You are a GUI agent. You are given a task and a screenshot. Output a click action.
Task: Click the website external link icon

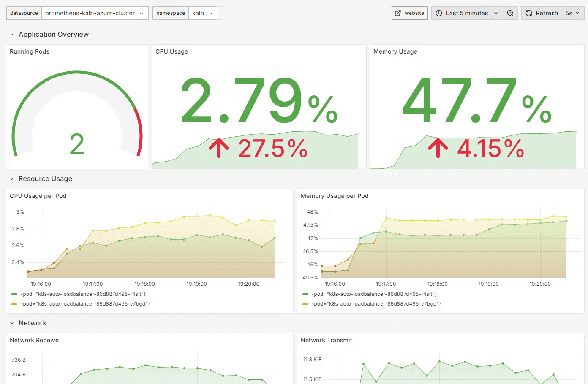pos(398,13)
